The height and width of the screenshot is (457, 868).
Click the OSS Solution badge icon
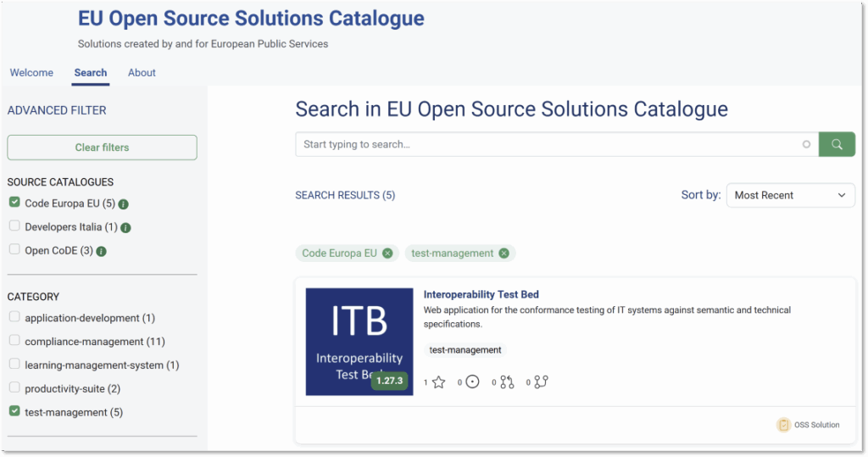coord(783,425)
